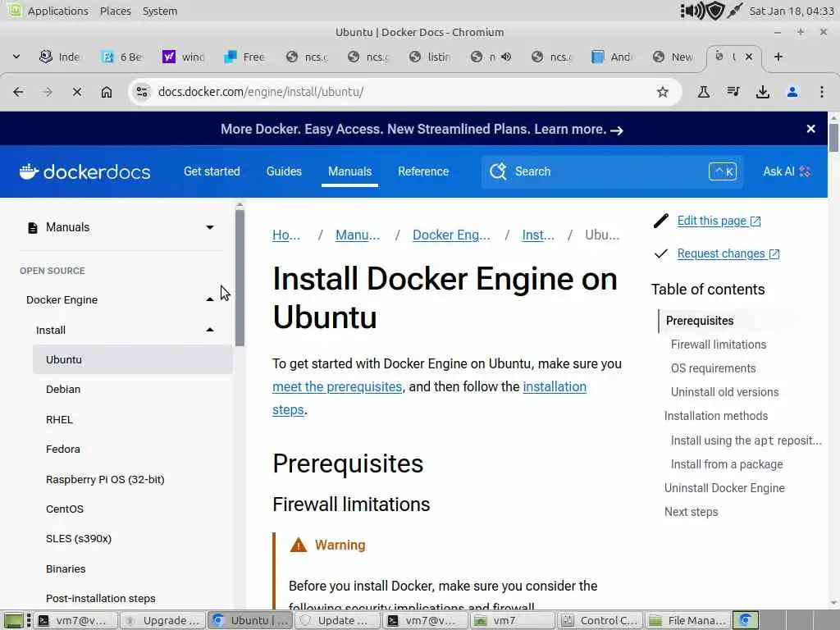Screen dimensions: 840x630
Task: Follow the meet the prerequisites link
Action: click(337, 386)
